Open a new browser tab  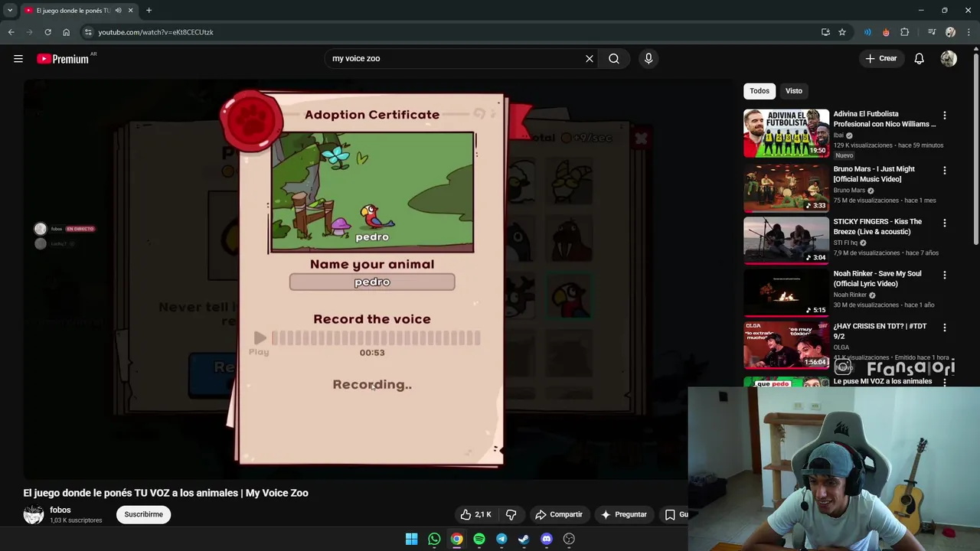(149, 11)
